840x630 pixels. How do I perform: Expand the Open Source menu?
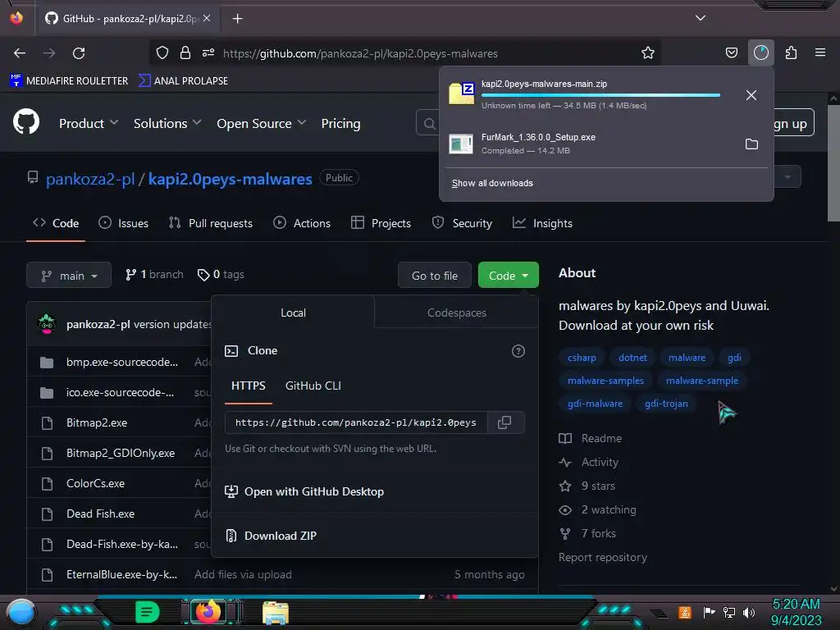[x=262, y=123]
